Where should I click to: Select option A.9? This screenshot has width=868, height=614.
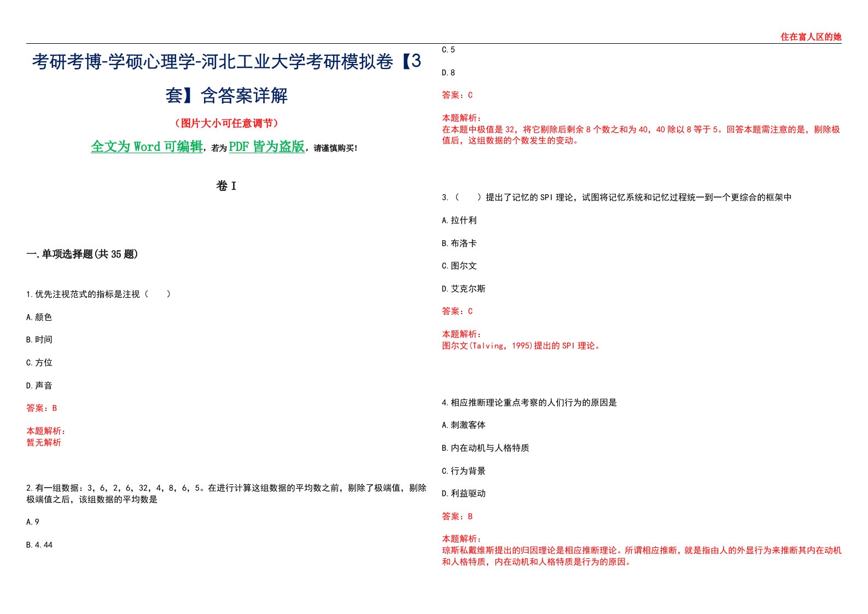[x=33, y=522]
